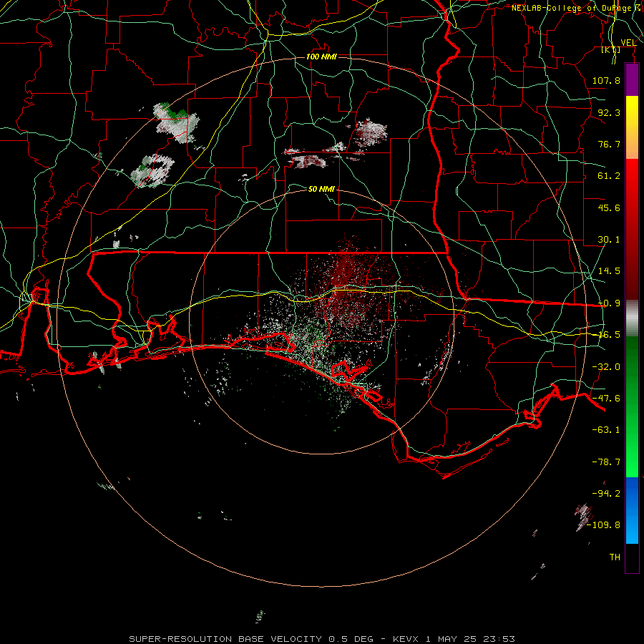Click the 92.3 velocity scale value
This screenshot has height=644, width=644.
click(609, 112)
